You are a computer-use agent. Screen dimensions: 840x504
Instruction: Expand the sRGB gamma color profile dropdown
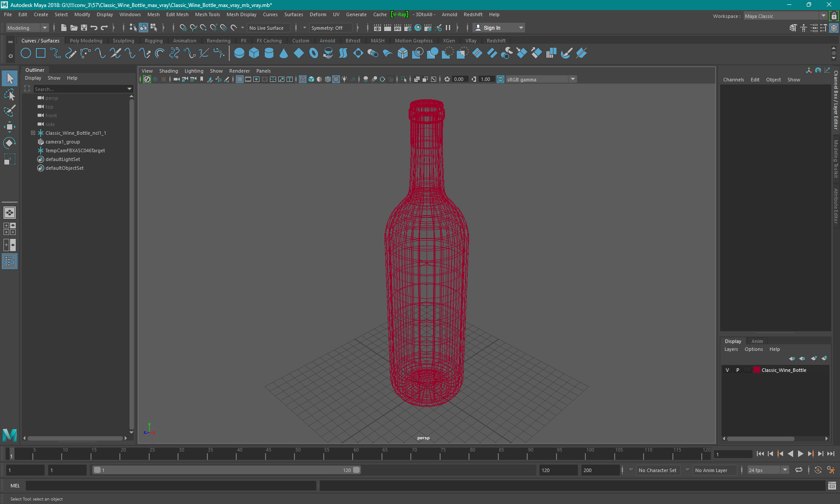pos(573,79)
